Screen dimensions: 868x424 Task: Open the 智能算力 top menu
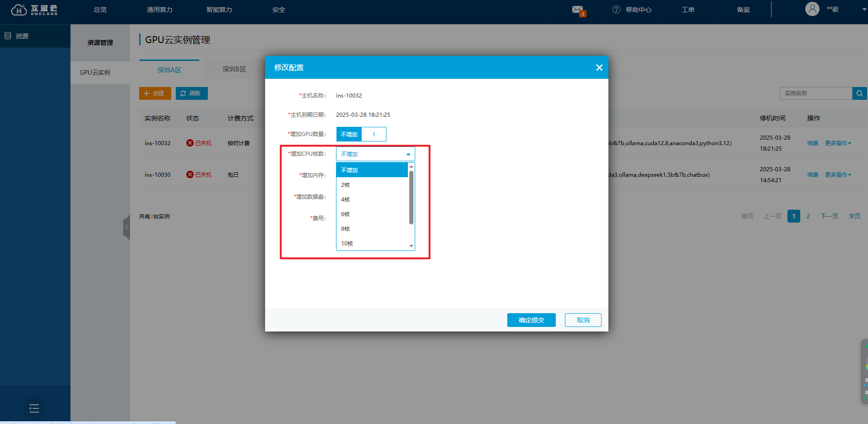[219, 10]
